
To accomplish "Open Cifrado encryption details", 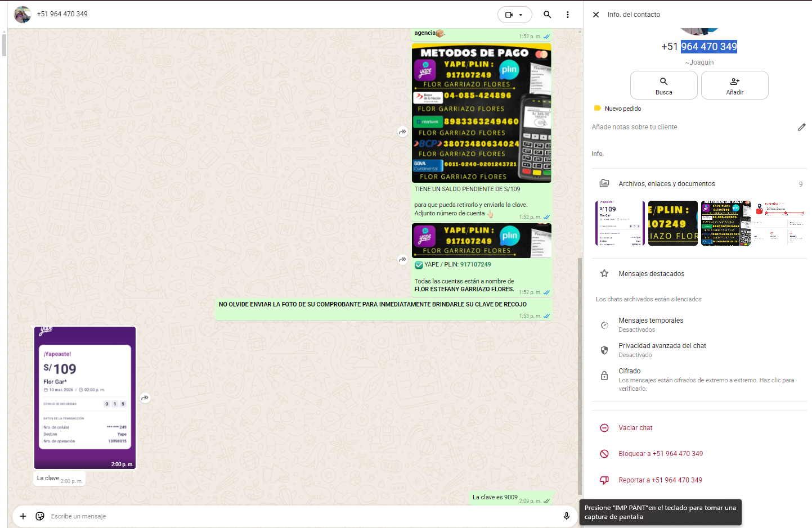I will pos(629,375).
